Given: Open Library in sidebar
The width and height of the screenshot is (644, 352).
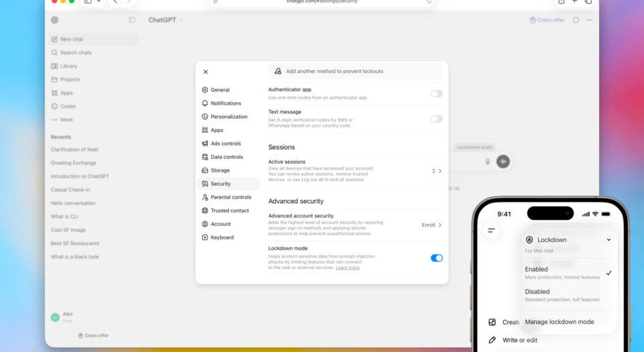Looking at the screenshot, I should coord(94,66).
